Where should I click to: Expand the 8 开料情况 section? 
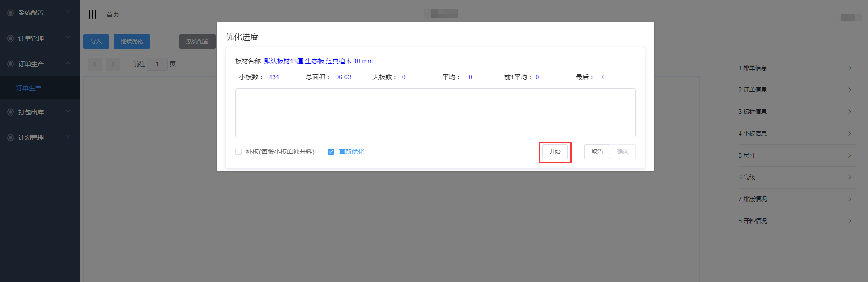(x=796, y=221)
